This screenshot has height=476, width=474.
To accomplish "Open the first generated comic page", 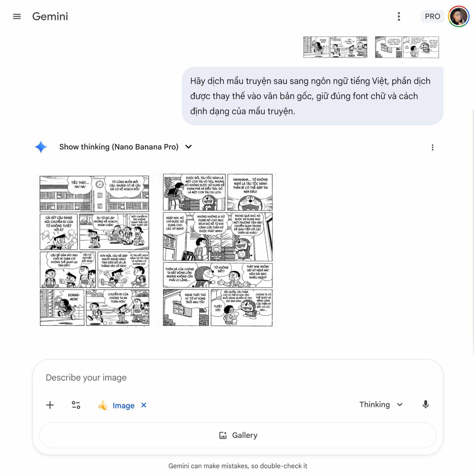I will (x=95, y=251).
